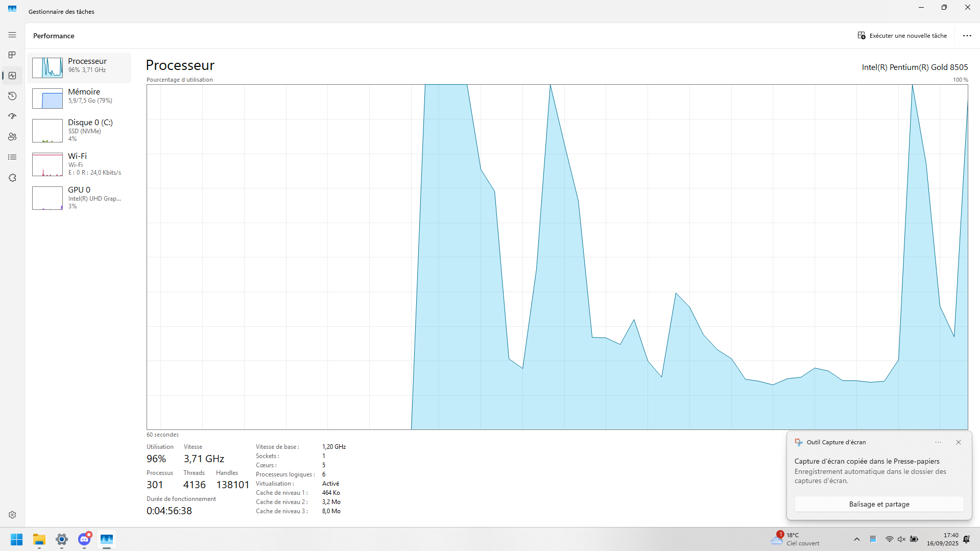Open the Services page icon
Image resolution: width=980 pixels, height=551 pixels.
(x=12, y=178)
